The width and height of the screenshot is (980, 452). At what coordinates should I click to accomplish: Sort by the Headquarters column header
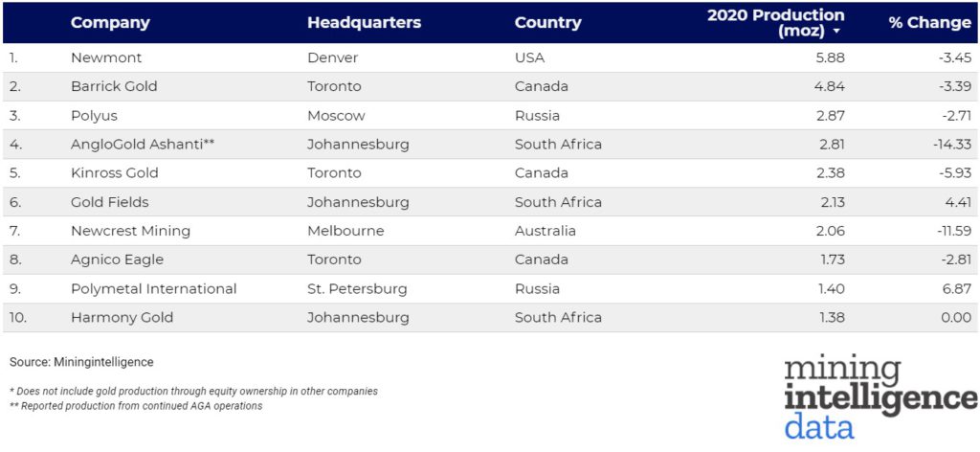coord(364,23)
